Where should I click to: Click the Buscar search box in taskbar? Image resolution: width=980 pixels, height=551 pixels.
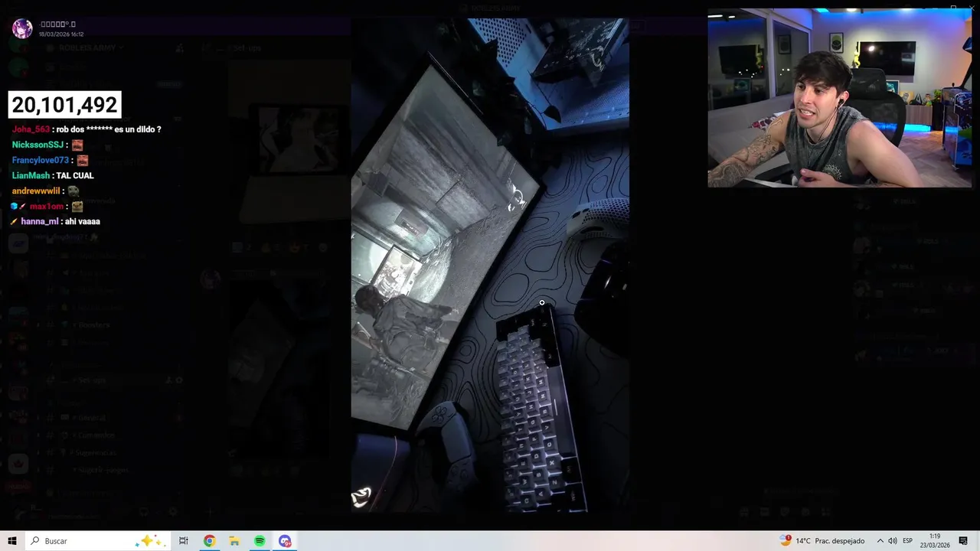98,541
